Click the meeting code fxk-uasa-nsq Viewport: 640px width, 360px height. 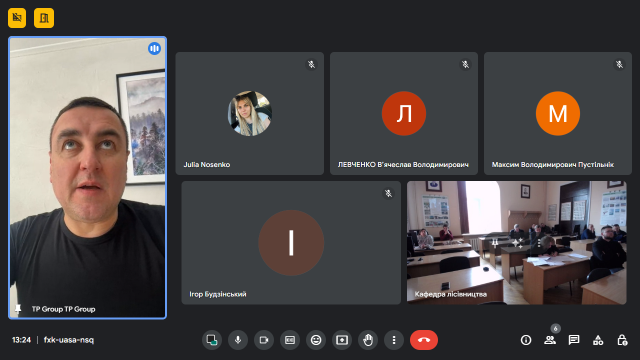coord(69,340)
